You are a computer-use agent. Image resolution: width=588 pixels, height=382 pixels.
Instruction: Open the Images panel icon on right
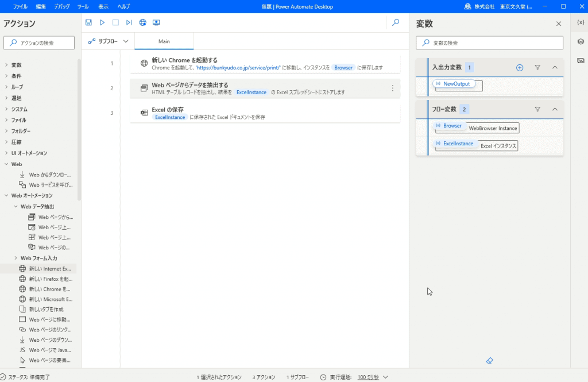click(x=581, y=60)
